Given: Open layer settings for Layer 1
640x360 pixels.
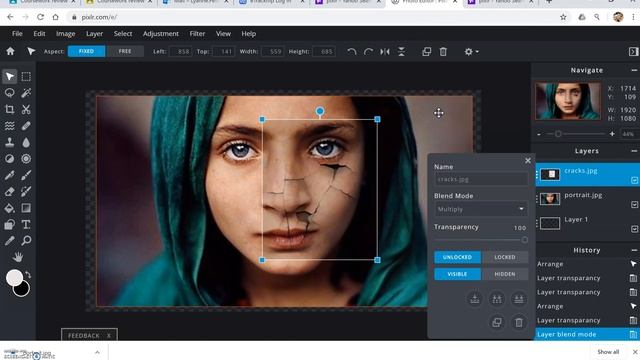Looking at the screenshot, I should click(x=634, y=229).
